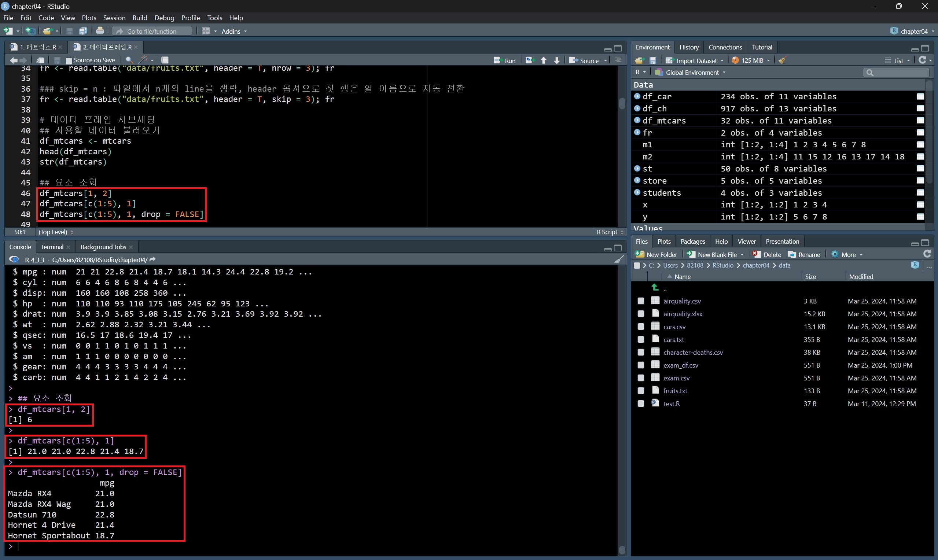Image resolution: width=938 pixels, height=560 pixels.
Task: Check the airquality.csv file checkbox
Action: pyautogui.click(x=641, y=301)
